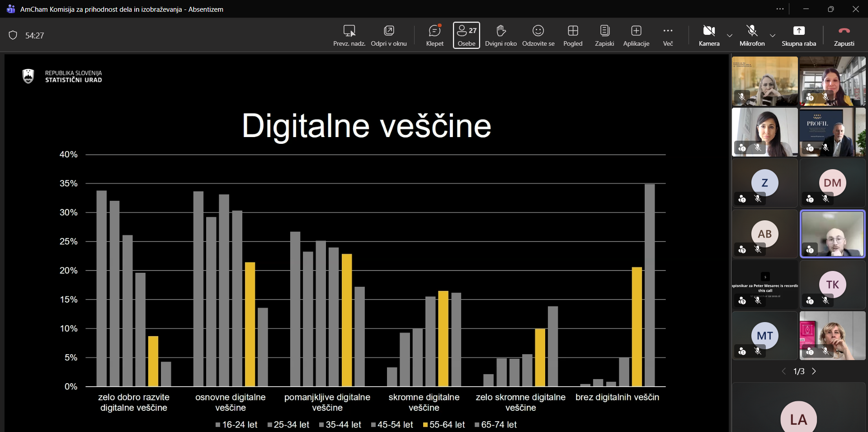Open the Več more options menu
This screenshot has width=868, height=432.
pyautogui.click(x=668, y=35)
